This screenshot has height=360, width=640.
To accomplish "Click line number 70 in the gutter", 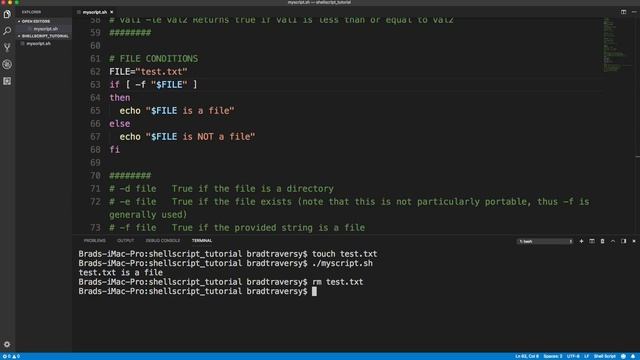I will pos(95,176).
